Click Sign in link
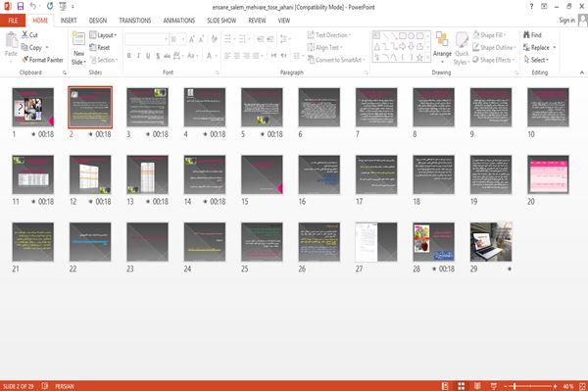Screen dimensions: 588x391 pyautogui.click(x=566, y=21)
